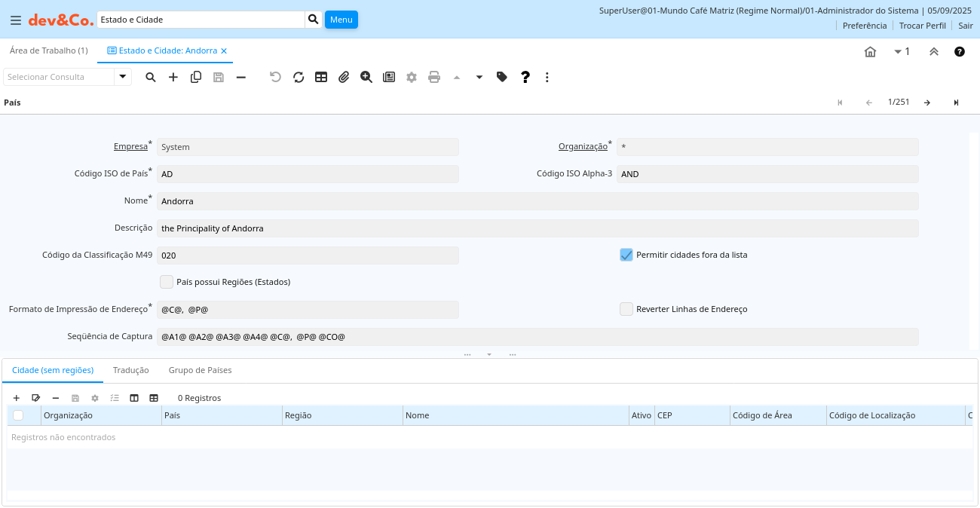Click the Nome field containing Andorra
This screenshot has width=980, height=508.
(537, 201)
